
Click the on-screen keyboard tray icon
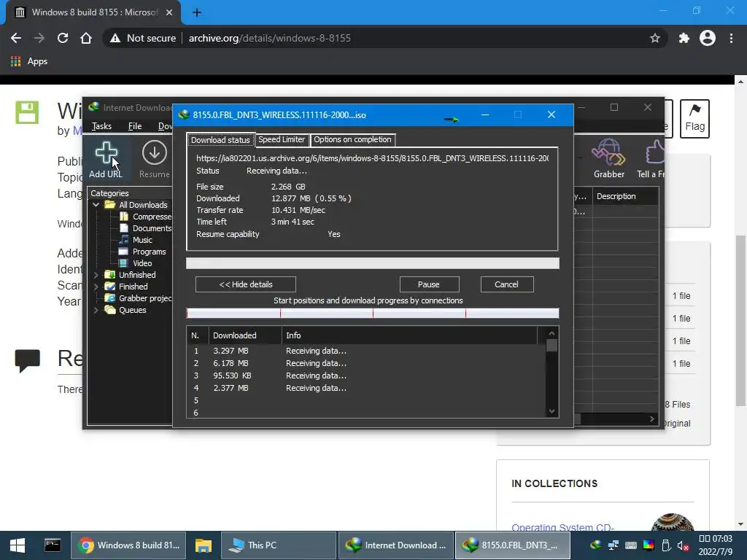tap(631, 545)
